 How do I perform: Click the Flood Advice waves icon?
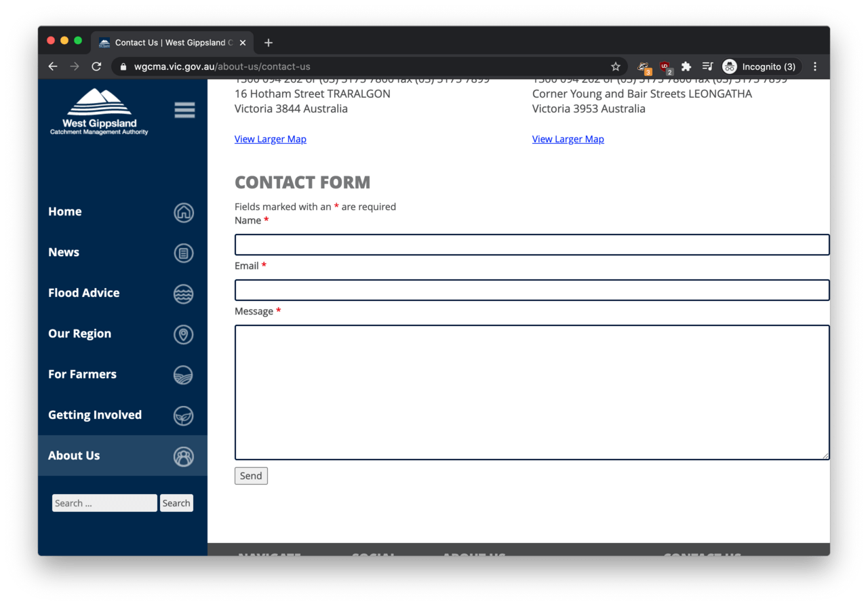click(x=183, y=294)
